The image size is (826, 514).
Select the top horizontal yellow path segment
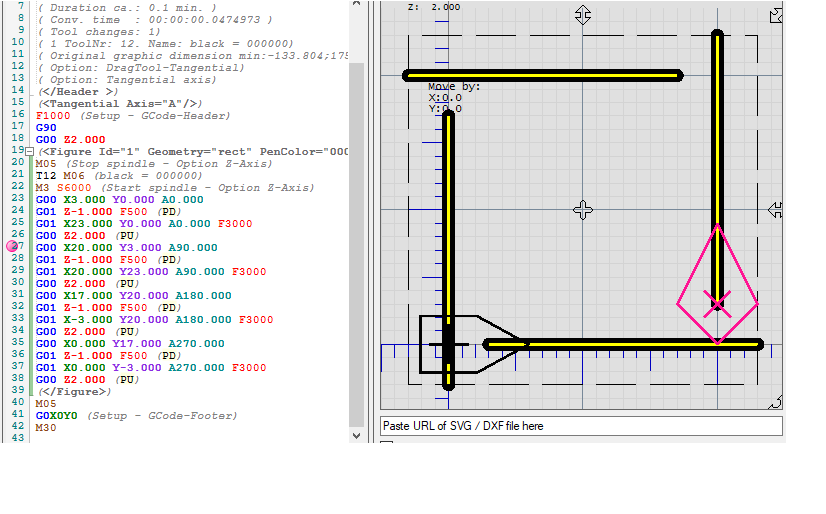pos(543,75)
